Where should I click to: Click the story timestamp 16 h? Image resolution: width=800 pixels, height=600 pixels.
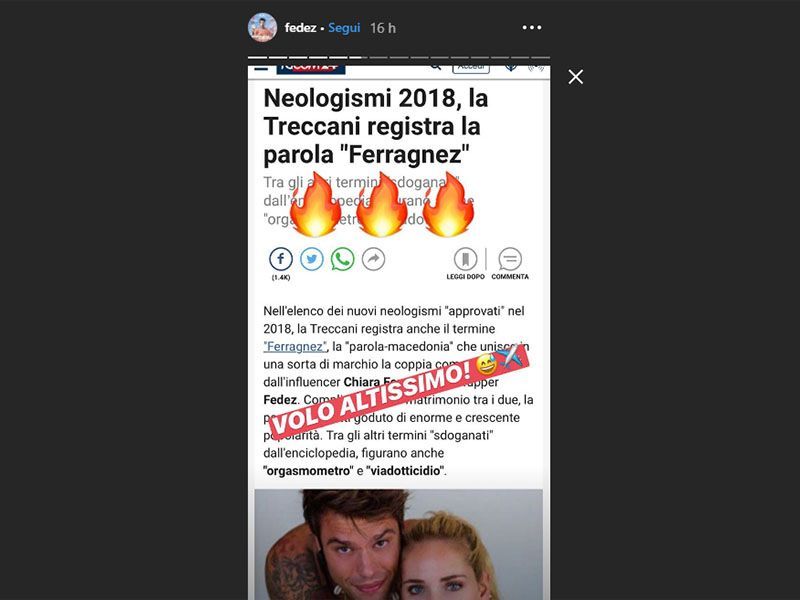click(383, 28)
